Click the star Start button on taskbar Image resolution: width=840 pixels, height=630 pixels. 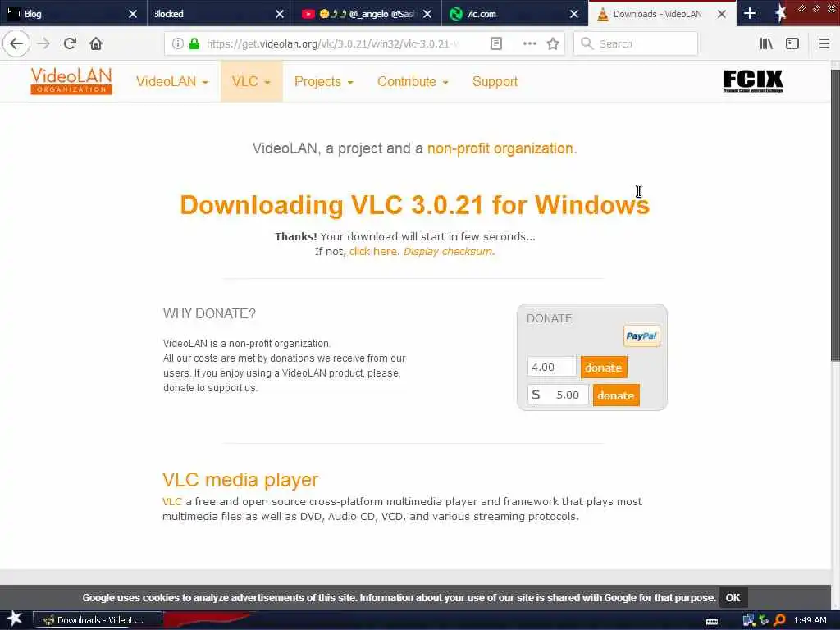(x=14, y=619)
